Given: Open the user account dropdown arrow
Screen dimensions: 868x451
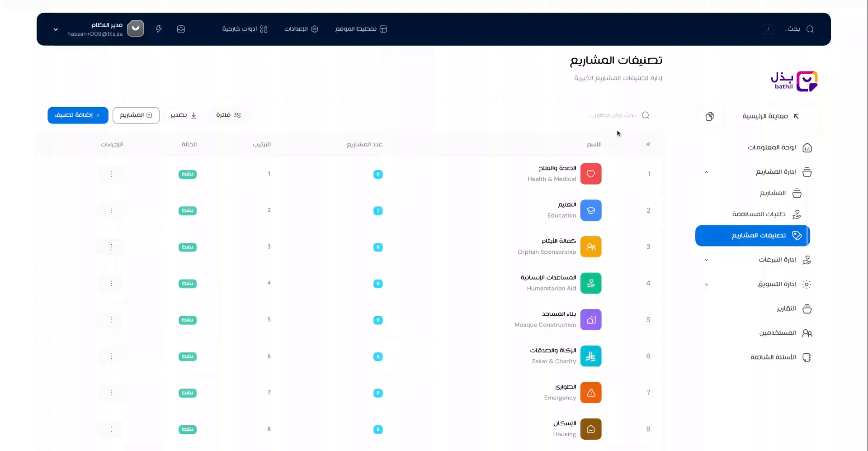Looking at the screenshot, I should point(56,29).
